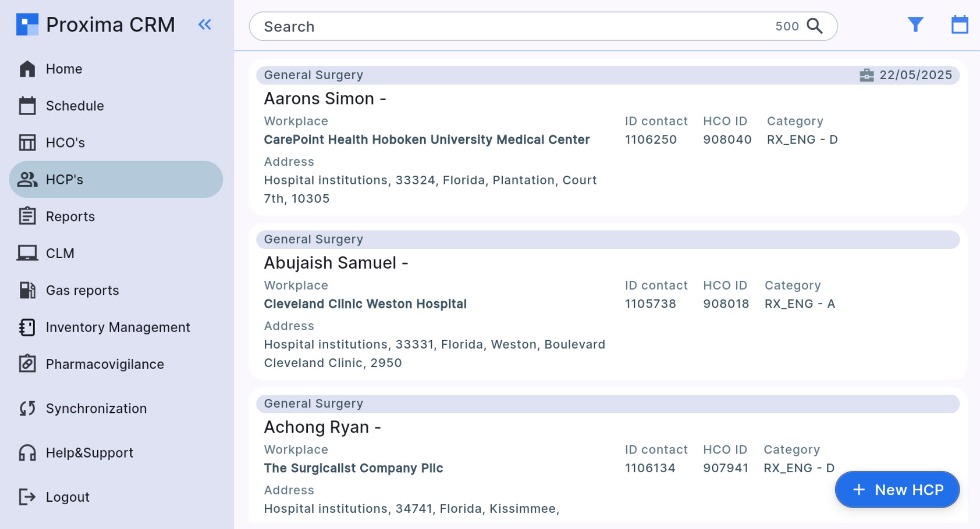Open Help&Support from sidebar

(89, 452)
